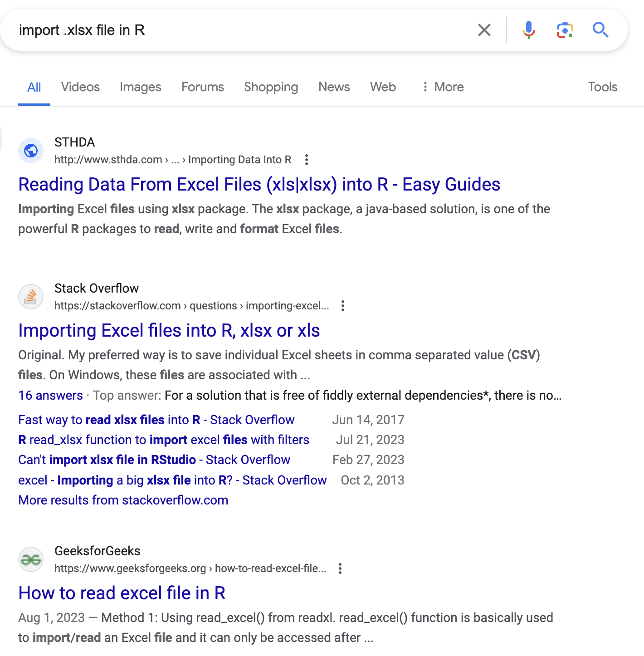Click "More results from stackoverflow.com"
This screenshot has width=644, height=656.
pos(123,500)
